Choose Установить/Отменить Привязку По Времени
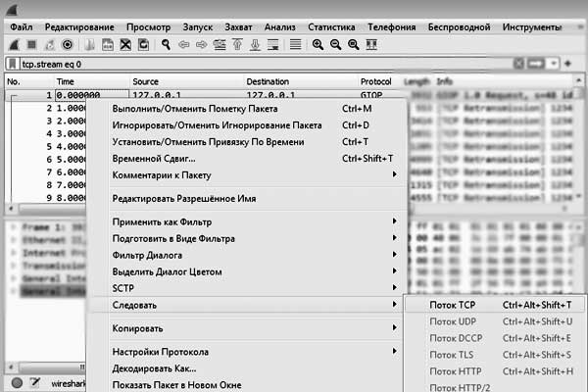 [x=248, y=142]
